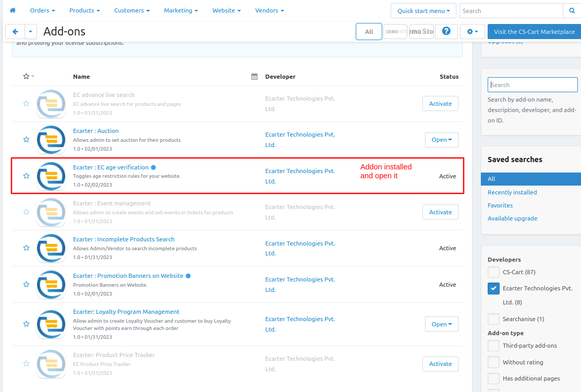The width and height of the screenshot is (581, 392).
Task: Open the Website menu
Action: tap(226, 10)
